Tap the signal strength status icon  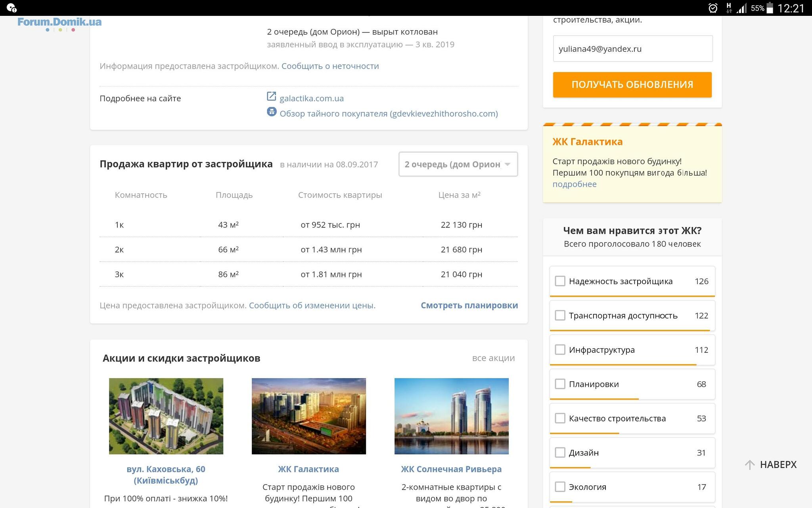[x=741, y=8]
